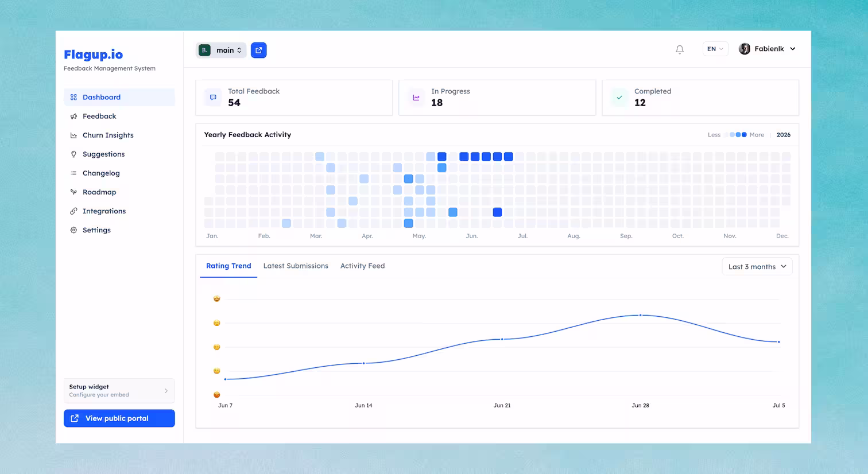Click the Fabienlk profile avatar
Image resolution: width=868 pixels, height=474 pixels.
click(745, 49)
